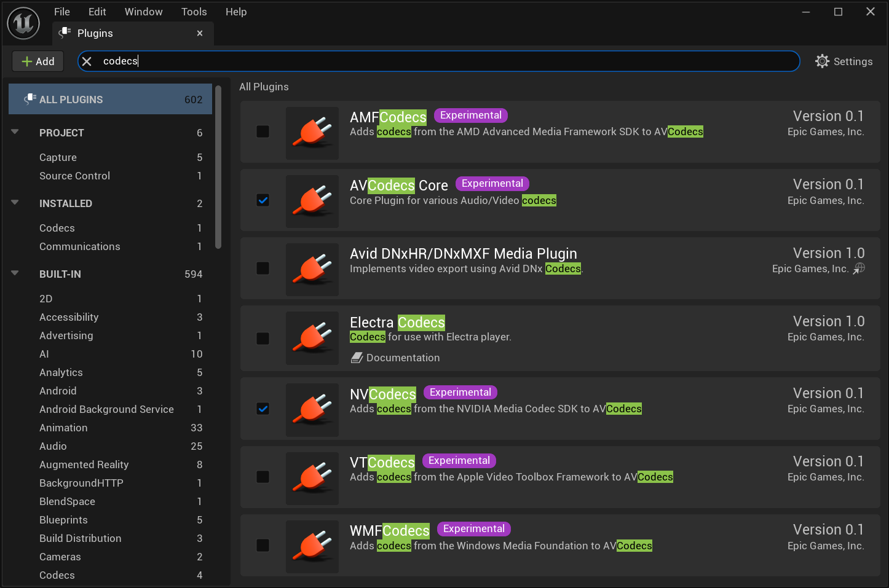Click the Electra Codecs documentation book icon
The width and height of the screenshot is (889, 588).
357,358
